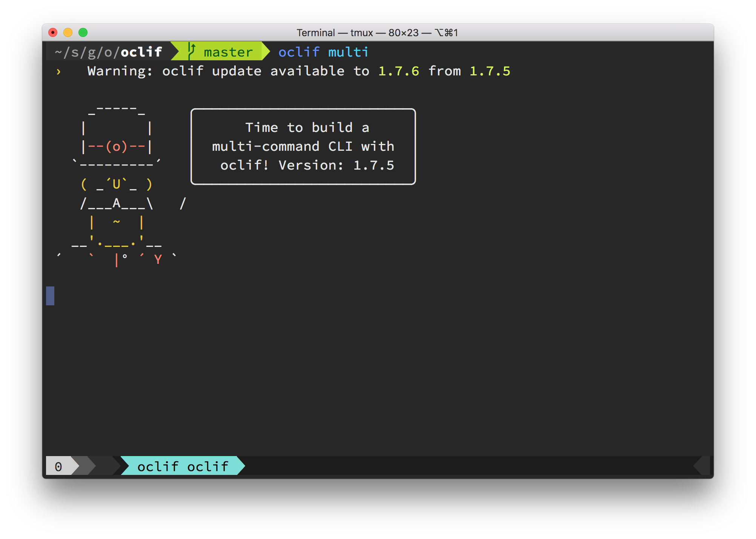Toggle the tmux window 0 indicator

(58, 467)
